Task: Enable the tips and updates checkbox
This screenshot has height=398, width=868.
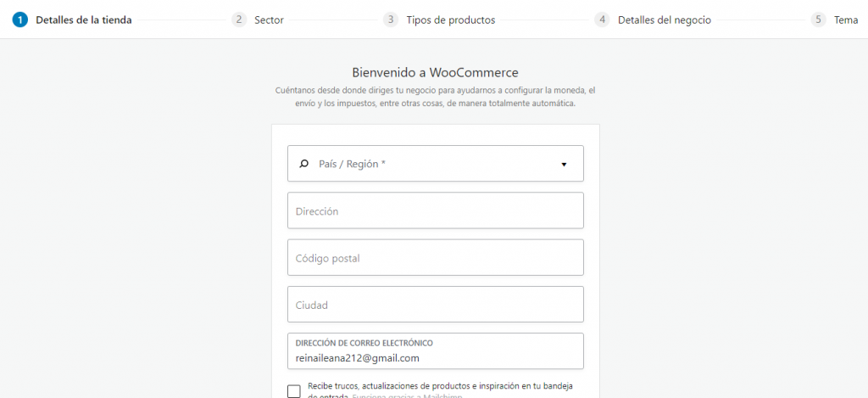Action: click(294, 391)
